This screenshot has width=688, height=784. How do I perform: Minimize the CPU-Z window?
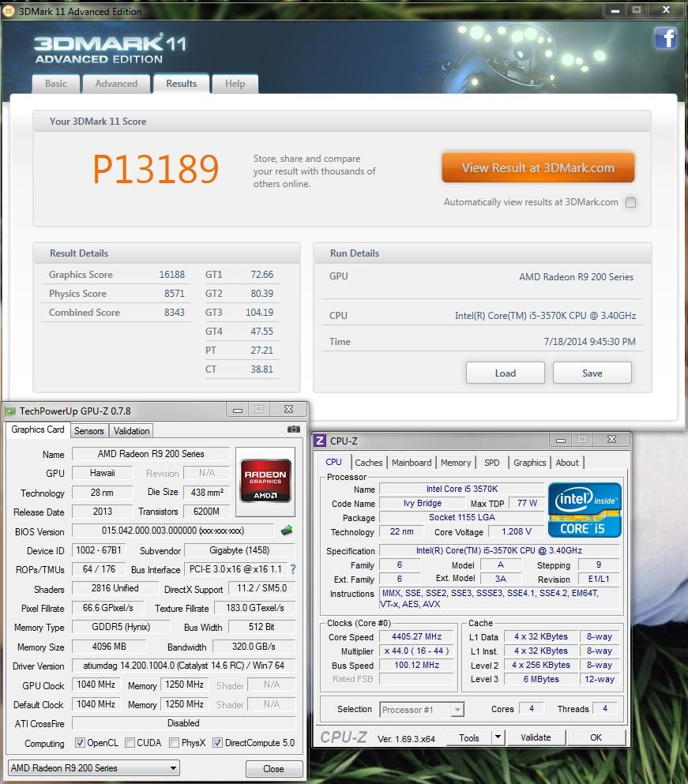pyautogui.click(x=560, y=440)
